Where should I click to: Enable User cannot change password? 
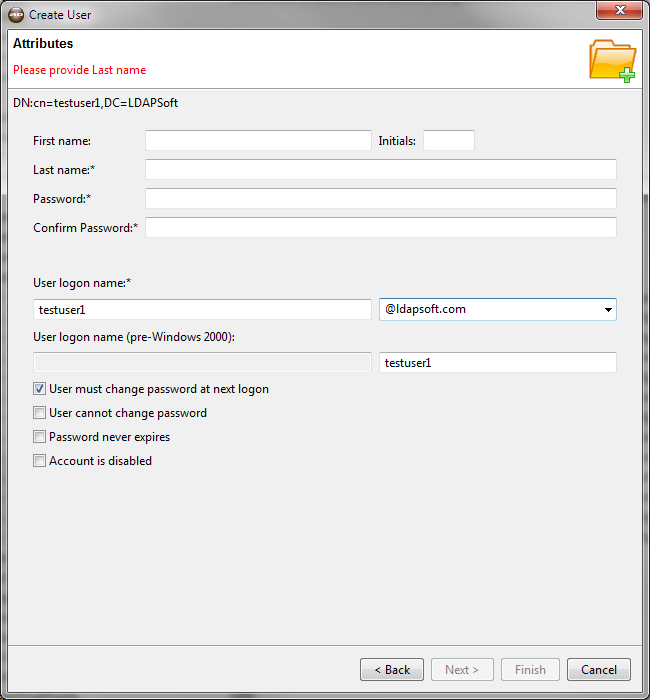pyautogui.click(x=39, y=413)
